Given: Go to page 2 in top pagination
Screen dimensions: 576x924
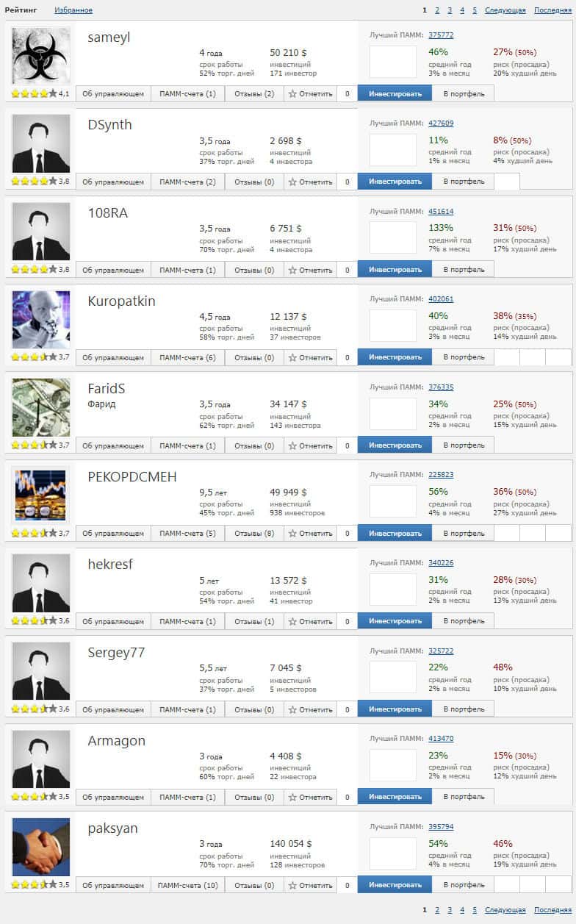Looking at the screenshot, I should pyautogui.click(x=437, y=10).
